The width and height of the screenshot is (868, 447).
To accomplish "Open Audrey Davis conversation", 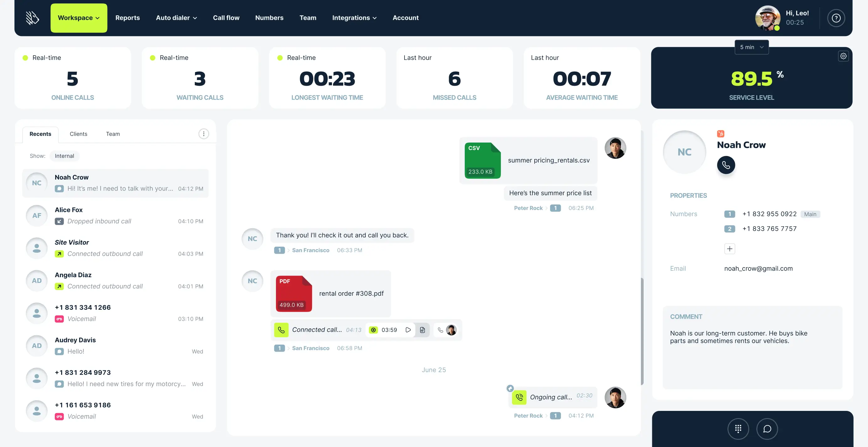I will 115,346.
